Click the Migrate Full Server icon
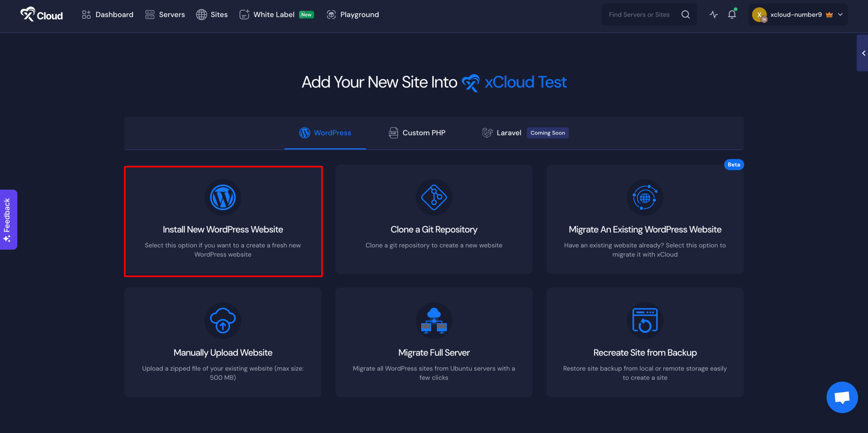This screenshot has width=868, height=433. (x=434, y=320)
